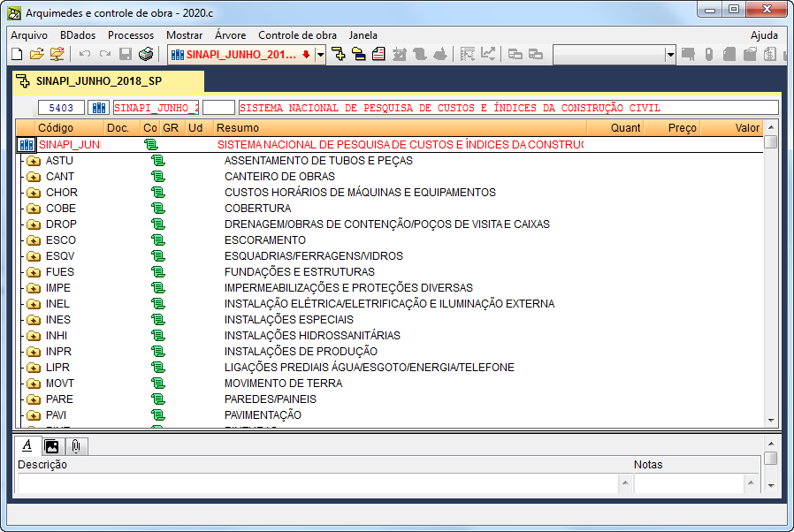
Task: Open the database selector dropdown arrow
Action: pyautogui.click(x=320, y=54)
